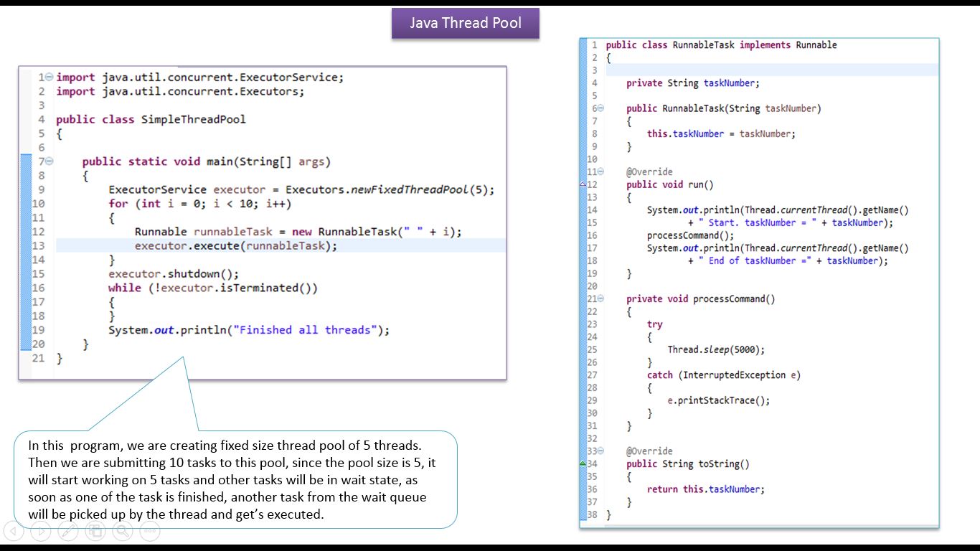The image size is (980, 551).
Task: Open the See All Slides grid icon
Action: 95,532
